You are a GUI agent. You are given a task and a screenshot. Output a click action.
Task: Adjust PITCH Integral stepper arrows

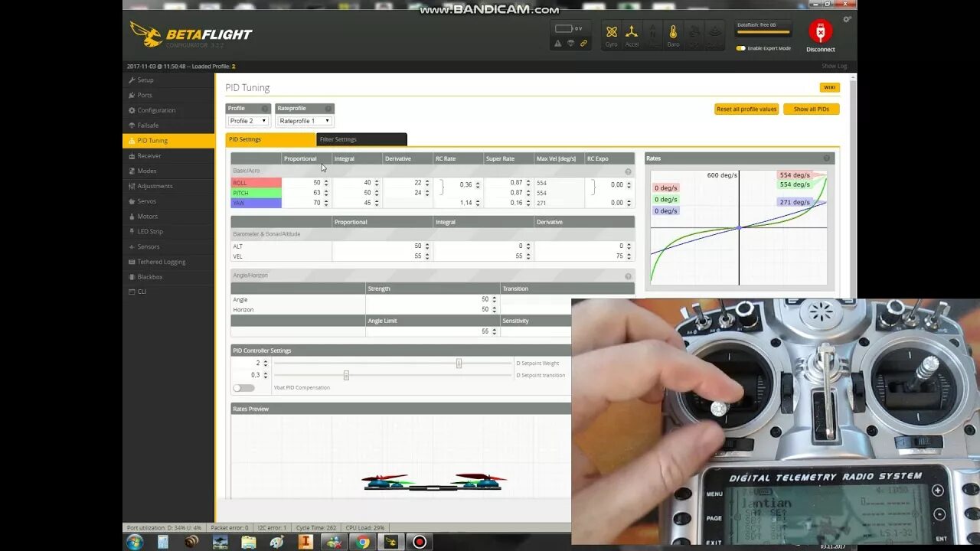tap(377, 193)
